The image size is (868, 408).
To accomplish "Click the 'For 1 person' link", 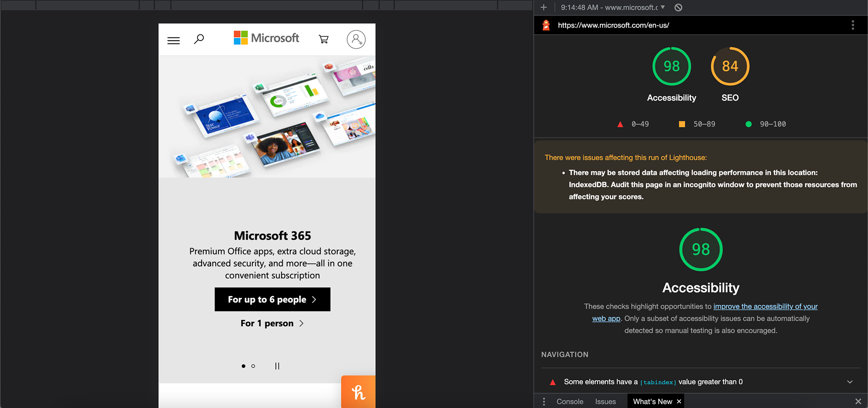I will click(272, 324).
